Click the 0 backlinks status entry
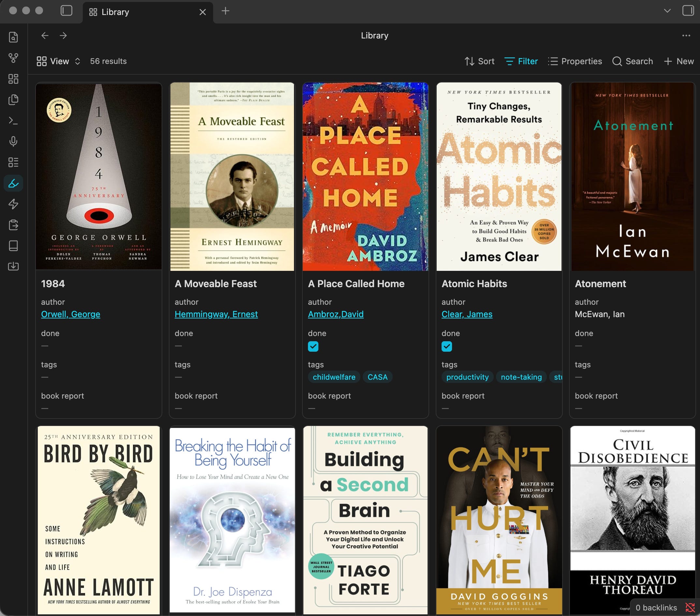Viewport: 700px width, 616px height. pyautogui.click(x=656, y=608)
